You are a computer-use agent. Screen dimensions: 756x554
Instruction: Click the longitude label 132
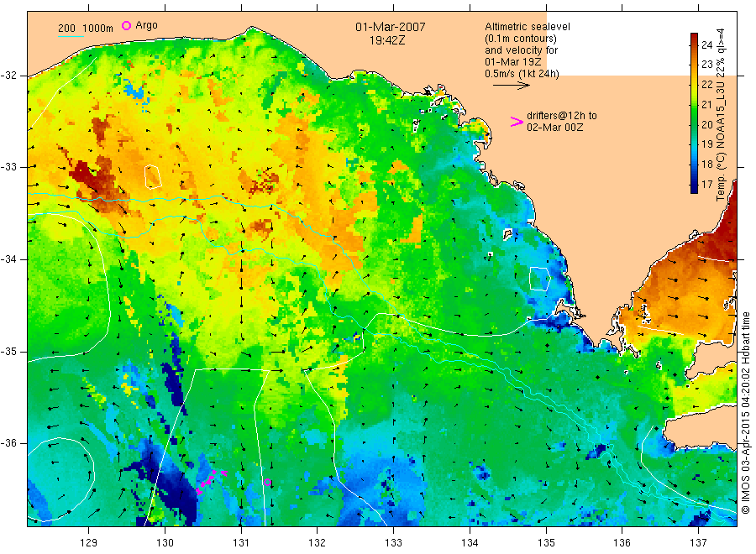[x=318, y=543]
